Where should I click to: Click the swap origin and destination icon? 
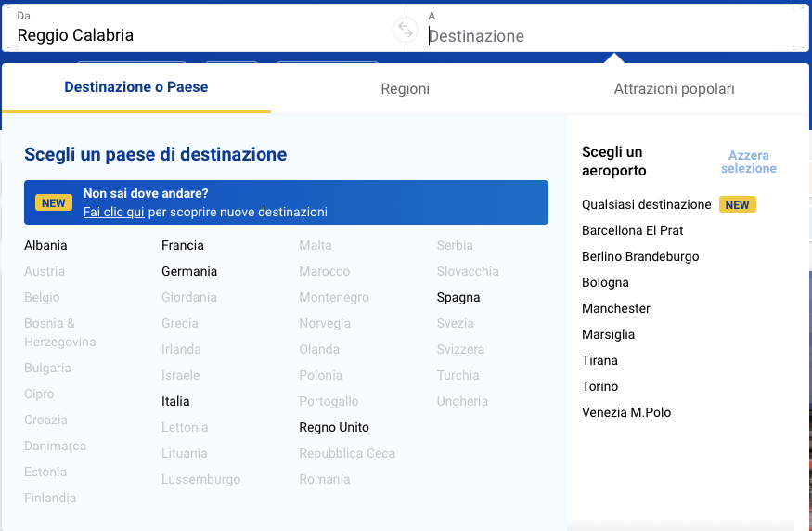406,30
